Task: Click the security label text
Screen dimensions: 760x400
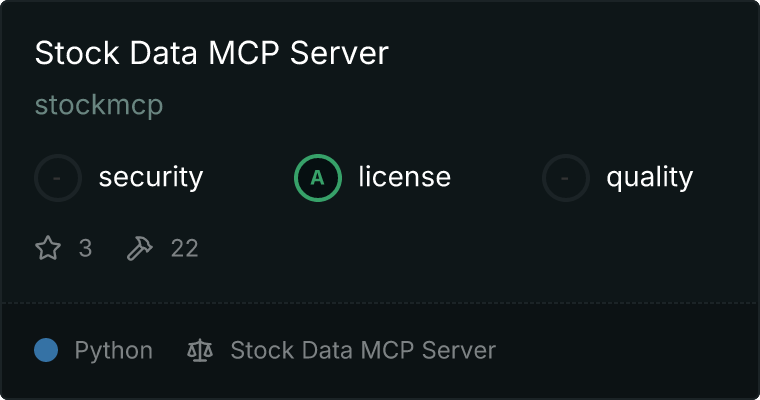Action: [150, 178]
